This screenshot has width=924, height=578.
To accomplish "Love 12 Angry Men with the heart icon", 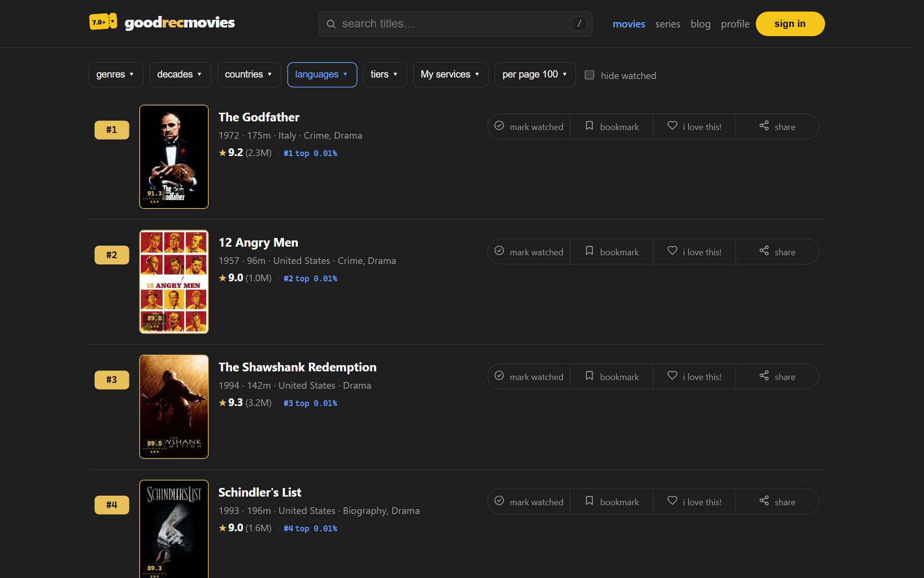I will point(694,252).
